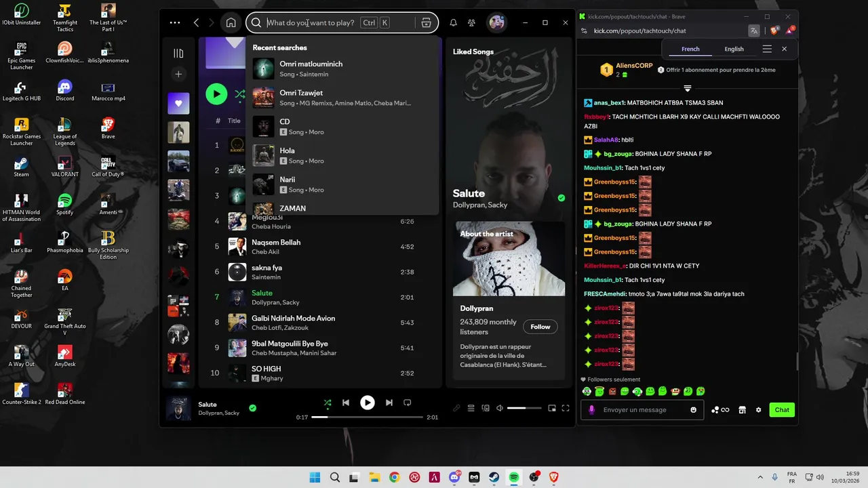Expand the Kick chat leaderboard chevron
The width and height of the screenshot is (868, 488).
687,89
